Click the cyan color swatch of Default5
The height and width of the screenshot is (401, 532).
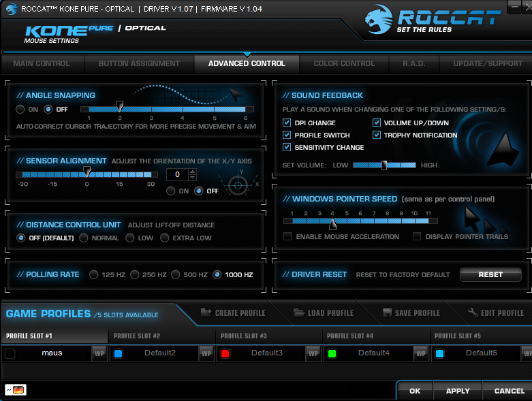click(x=440, y=353)
